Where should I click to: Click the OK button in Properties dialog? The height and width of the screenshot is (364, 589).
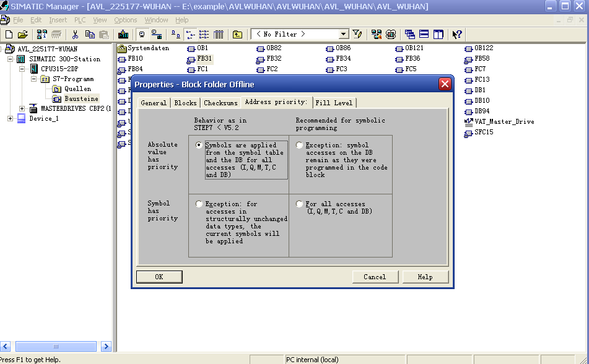(x=159, y=277)
